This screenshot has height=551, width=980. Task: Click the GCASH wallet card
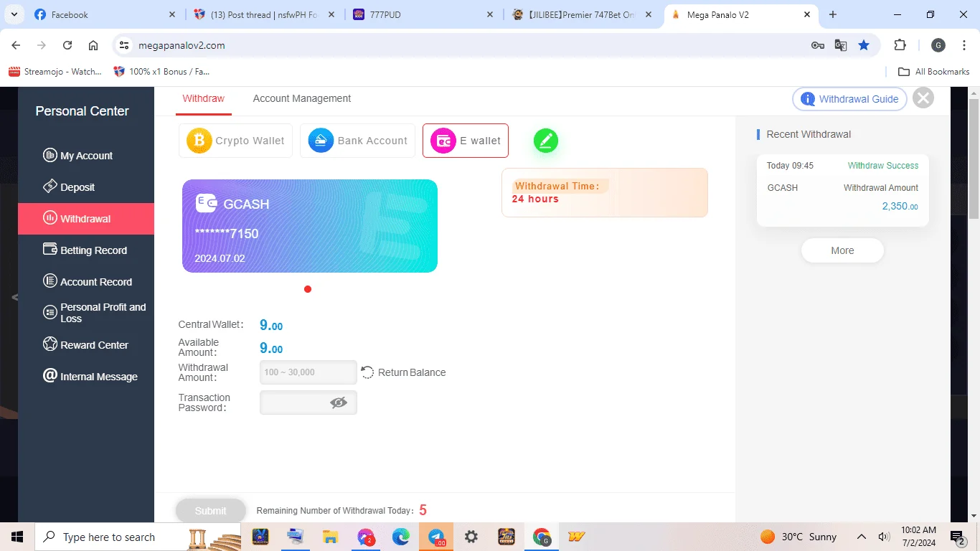[310, 226]
